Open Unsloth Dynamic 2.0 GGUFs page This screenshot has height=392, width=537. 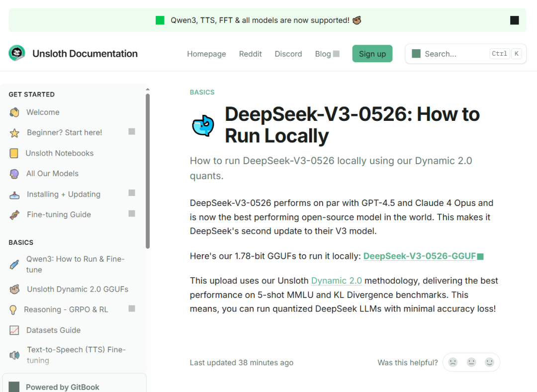click(78, 289)
